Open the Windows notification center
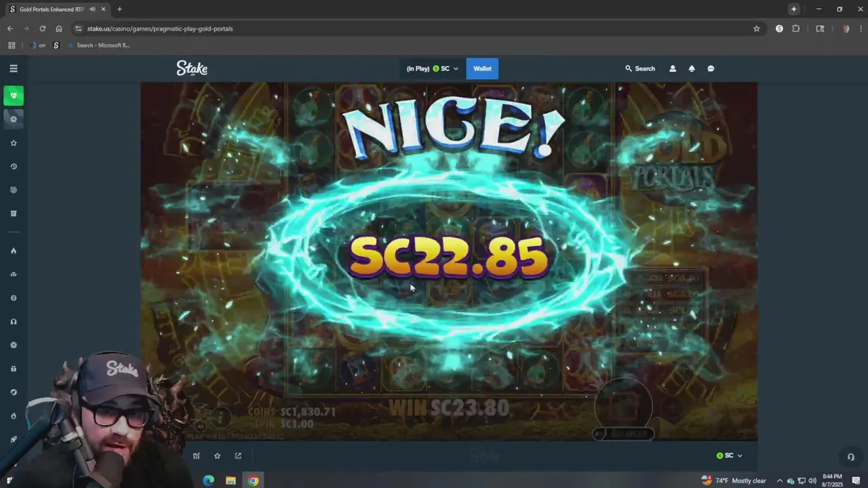The image size is (868, 488). click(856, 481)
